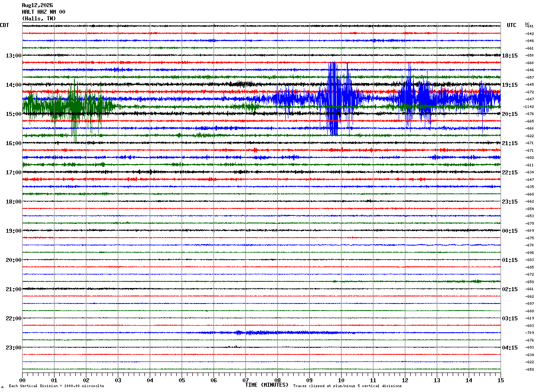The image size is (536, 392).
Task: Click the 23:00 CDT time label
Action: tap(14, 348)
